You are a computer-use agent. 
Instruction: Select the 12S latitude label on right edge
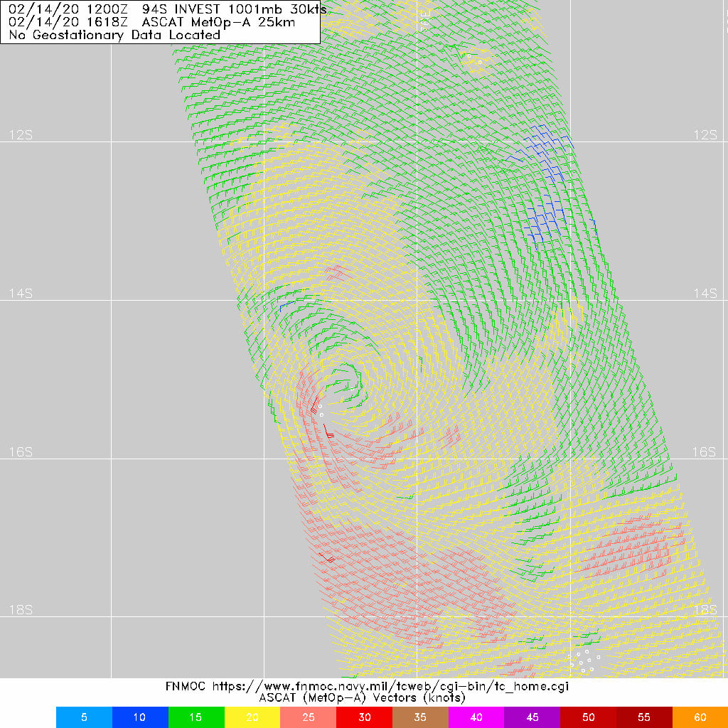(x=705, y=135)
